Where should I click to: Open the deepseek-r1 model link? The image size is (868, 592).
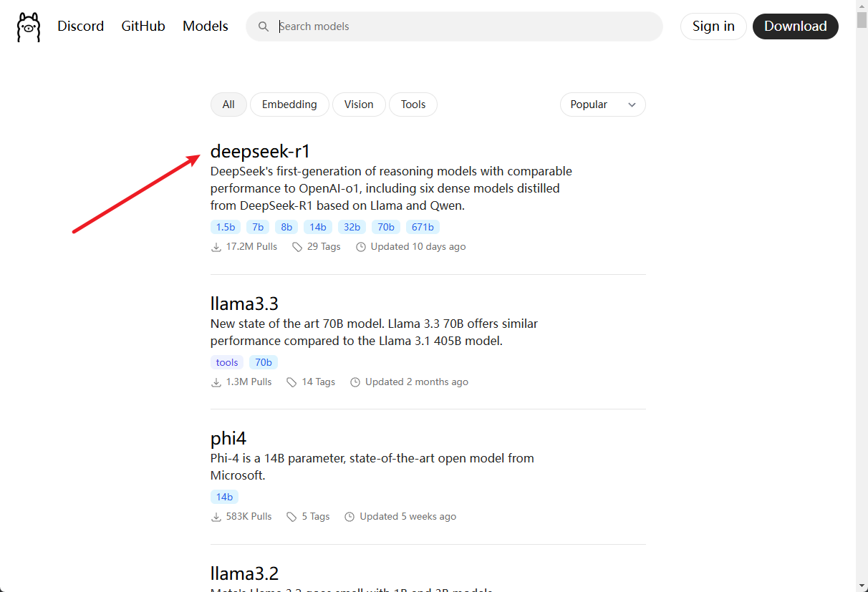(260, 152)
